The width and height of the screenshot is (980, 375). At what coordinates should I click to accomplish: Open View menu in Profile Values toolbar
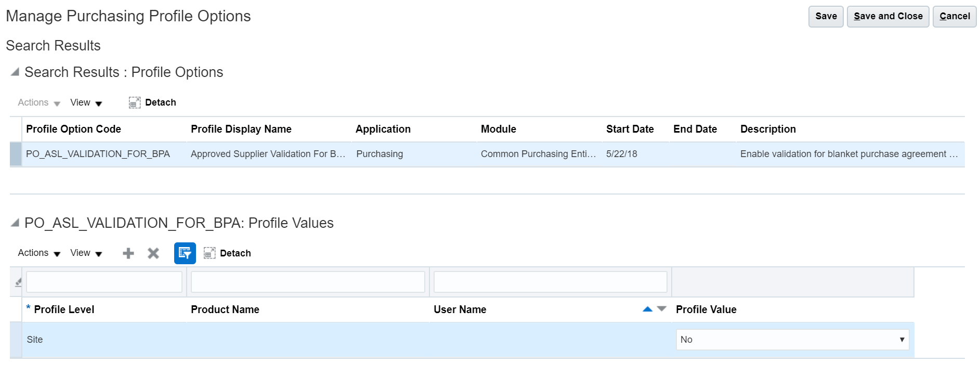pos(86,253)
